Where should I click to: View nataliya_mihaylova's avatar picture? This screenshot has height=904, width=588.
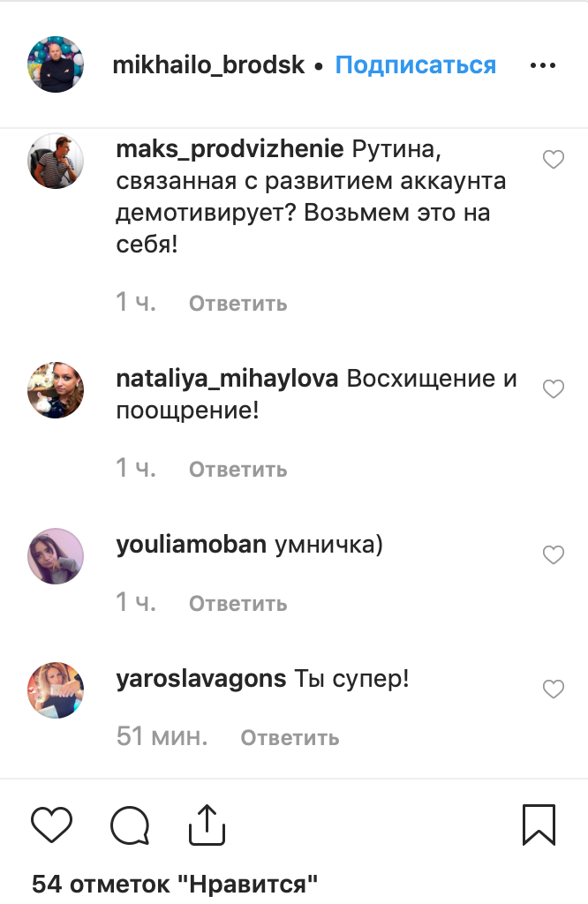pos(56,390)
